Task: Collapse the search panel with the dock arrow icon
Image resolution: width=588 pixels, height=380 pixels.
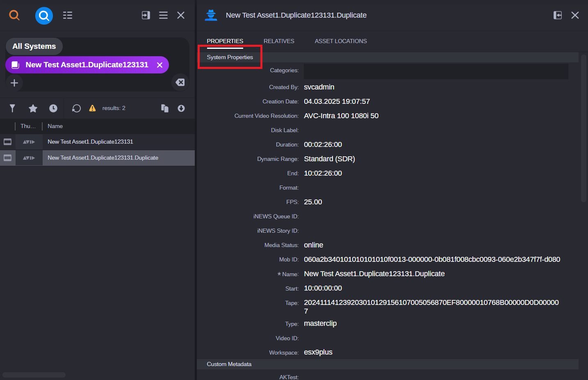Action: point(146,15)
